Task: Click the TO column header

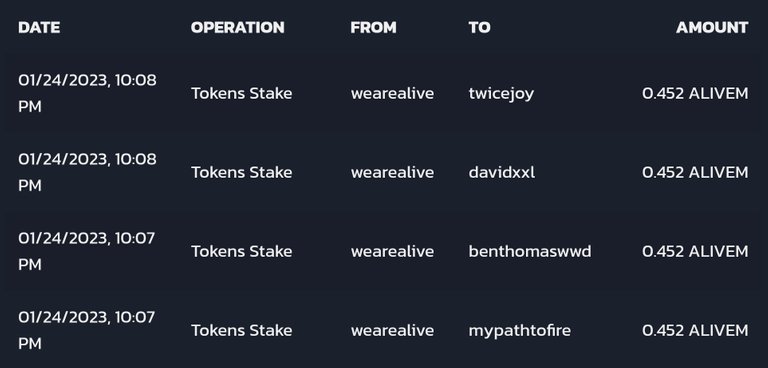Action: click(x=480, y=27)
